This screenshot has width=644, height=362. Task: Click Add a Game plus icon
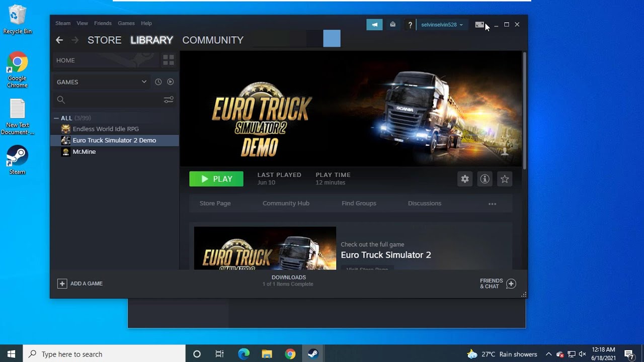tap(62, 284)
